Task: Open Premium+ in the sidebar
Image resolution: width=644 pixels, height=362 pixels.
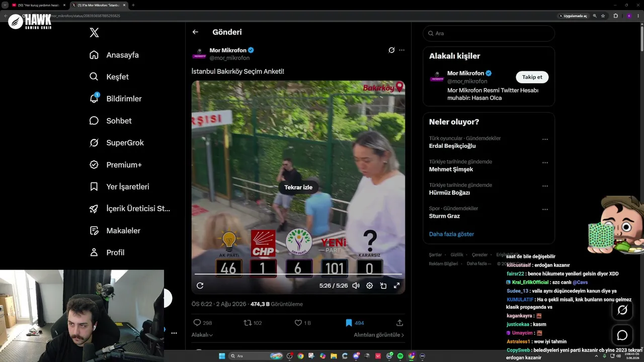Action: [x=116, y=165]
